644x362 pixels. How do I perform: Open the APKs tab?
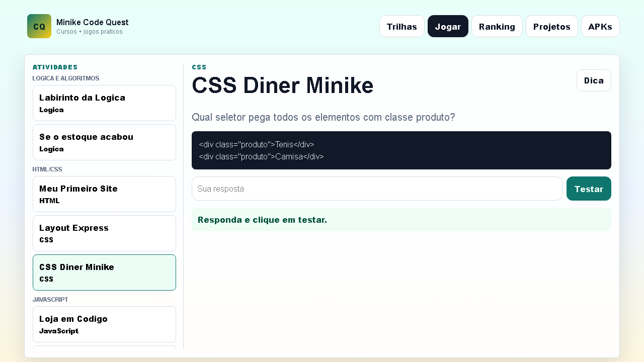point(600,26)
